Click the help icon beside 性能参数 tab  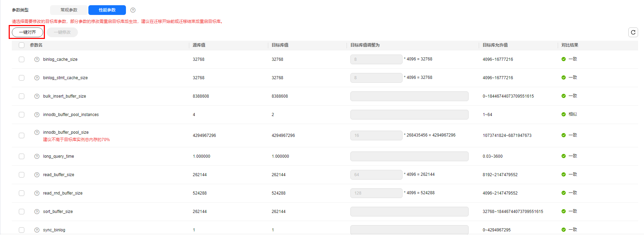[x=133, y=10]
